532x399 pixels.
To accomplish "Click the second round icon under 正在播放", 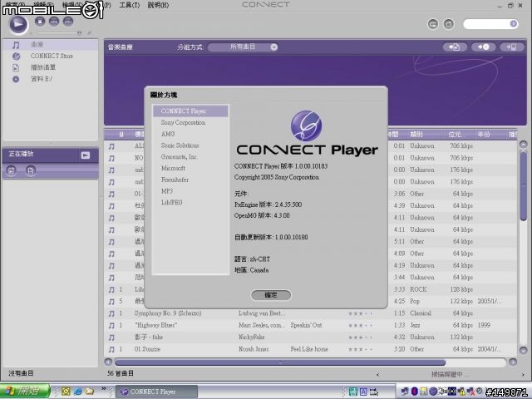I will pyautogui.click(x=31, y=170).
